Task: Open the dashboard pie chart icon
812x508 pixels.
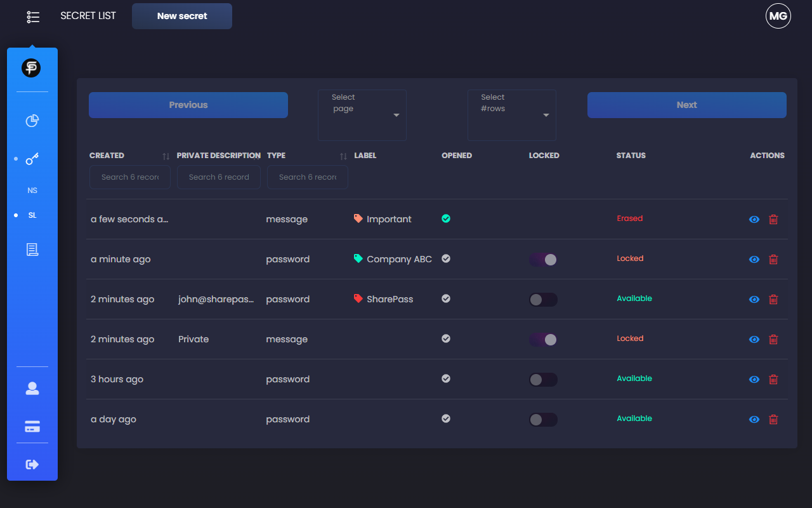Action: coord(32,121)
